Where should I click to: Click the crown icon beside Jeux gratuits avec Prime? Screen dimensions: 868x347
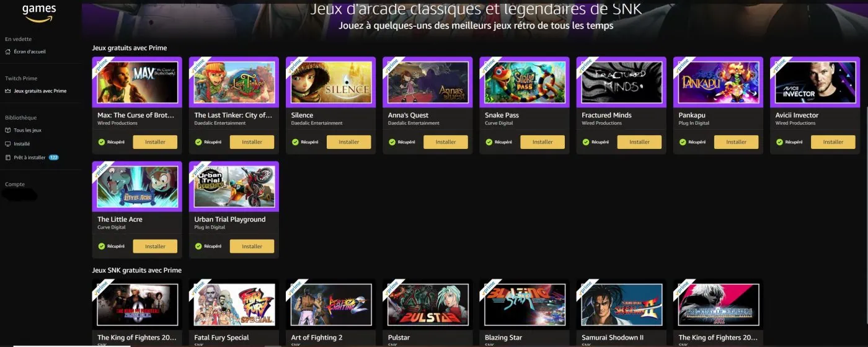click(x=7, y=91)
